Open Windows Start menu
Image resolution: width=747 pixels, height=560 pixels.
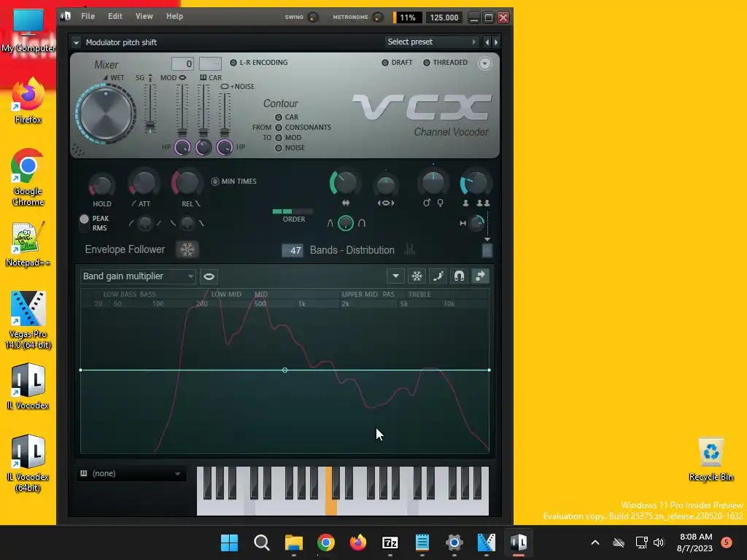click(229, 542)
